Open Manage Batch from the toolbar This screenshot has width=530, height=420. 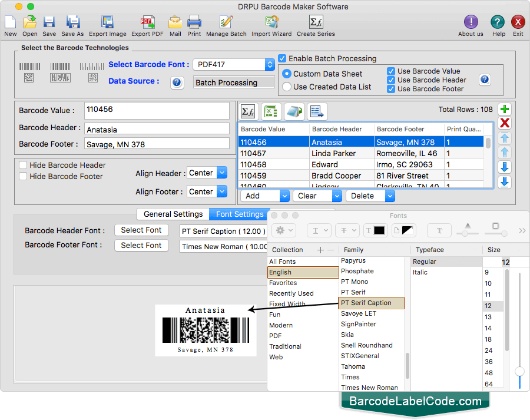point(226,22)
